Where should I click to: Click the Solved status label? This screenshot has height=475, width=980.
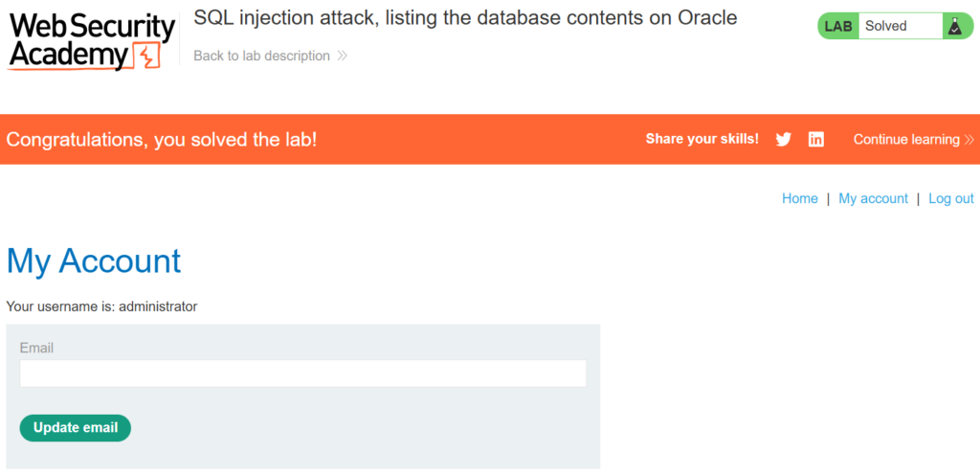point(885,27)
